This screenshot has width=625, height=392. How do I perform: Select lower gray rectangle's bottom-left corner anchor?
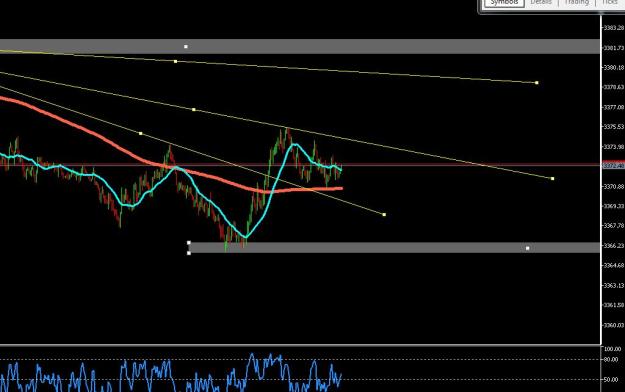point(189,253)
